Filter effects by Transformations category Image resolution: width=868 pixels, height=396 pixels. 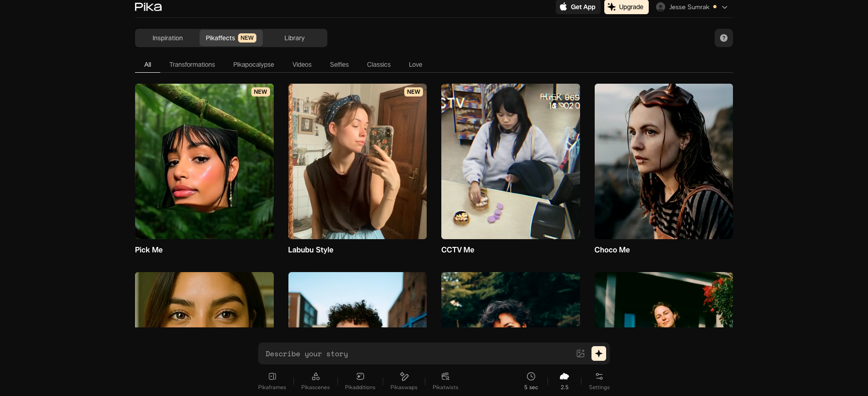click(x=192, y=64)
